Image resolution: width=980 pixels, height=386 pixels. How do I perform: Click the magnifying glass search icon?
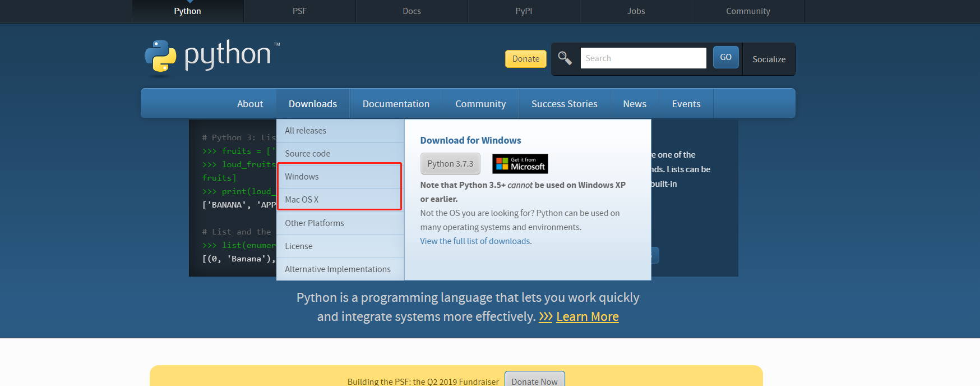coord(565,58)
